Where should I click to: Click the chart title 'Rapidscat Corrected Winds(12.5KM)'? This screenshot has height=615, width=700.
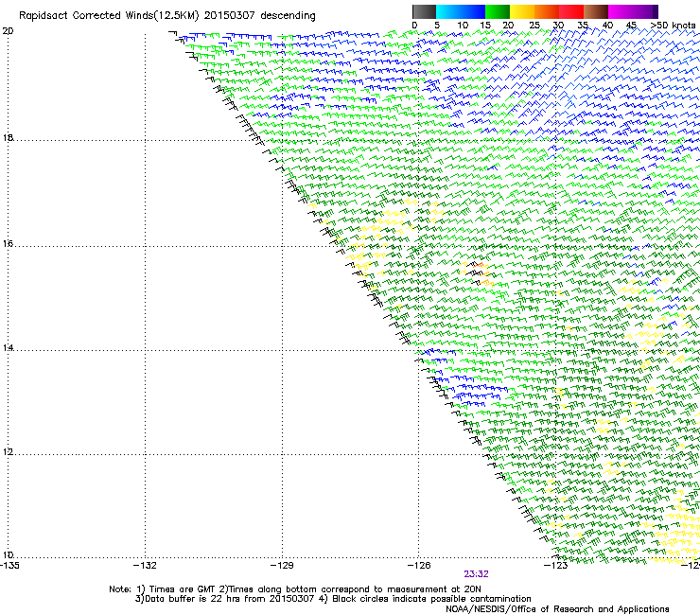pos(109,16)
